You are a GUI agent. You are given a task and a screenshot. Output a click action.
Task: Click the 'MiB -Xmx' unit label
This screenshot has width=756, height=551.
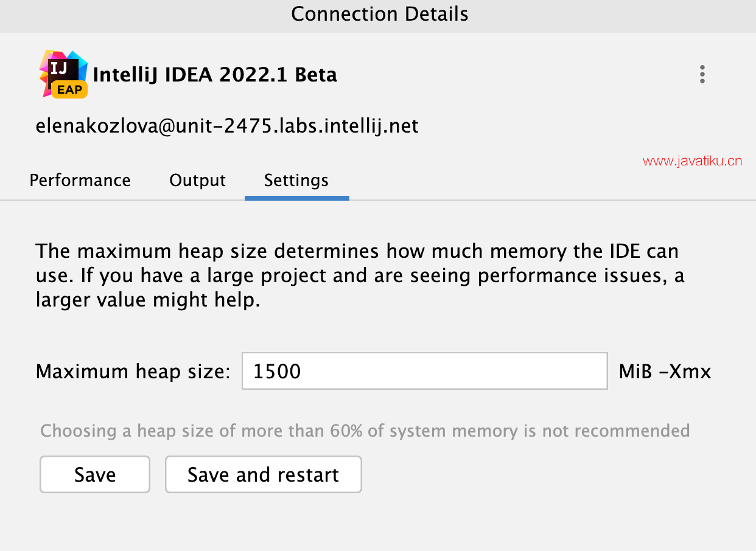(x=665, y=371)
